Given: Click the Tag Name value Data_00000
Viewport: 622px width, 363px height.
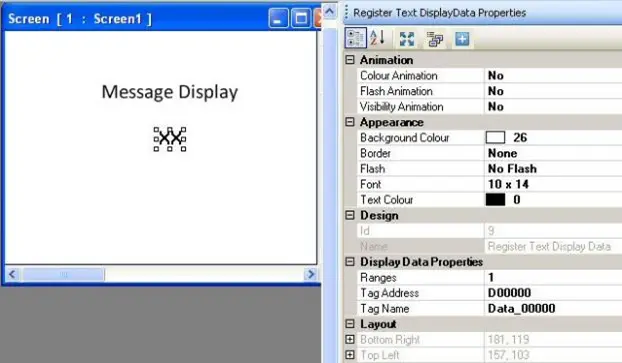Looking at the screenshot, I should coord(521,308).
